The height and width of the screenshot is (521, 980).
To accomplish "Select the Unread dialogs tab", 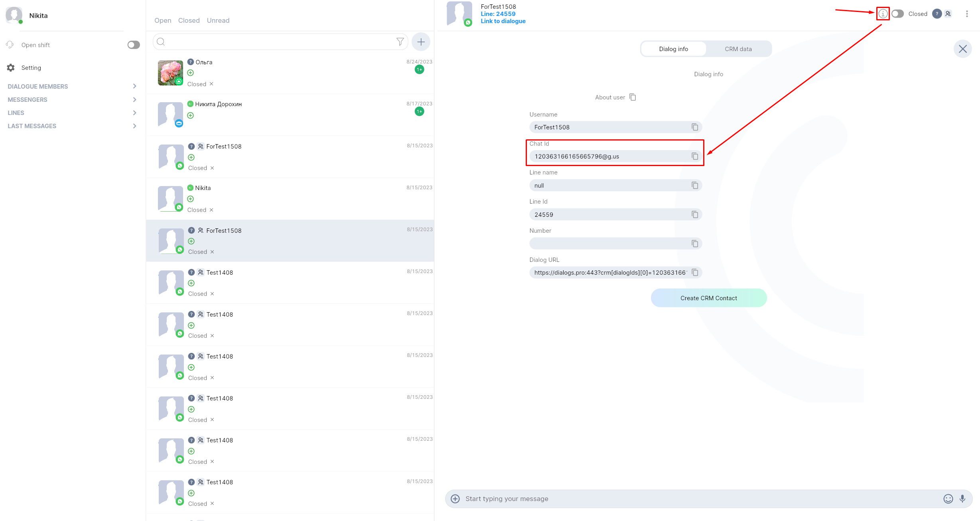I will (x=218, y=20).
